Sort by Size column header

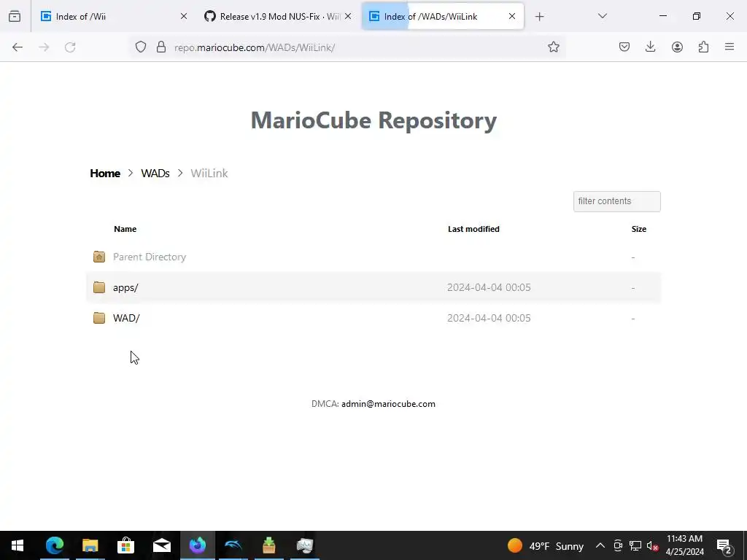(x=639, y=229)
